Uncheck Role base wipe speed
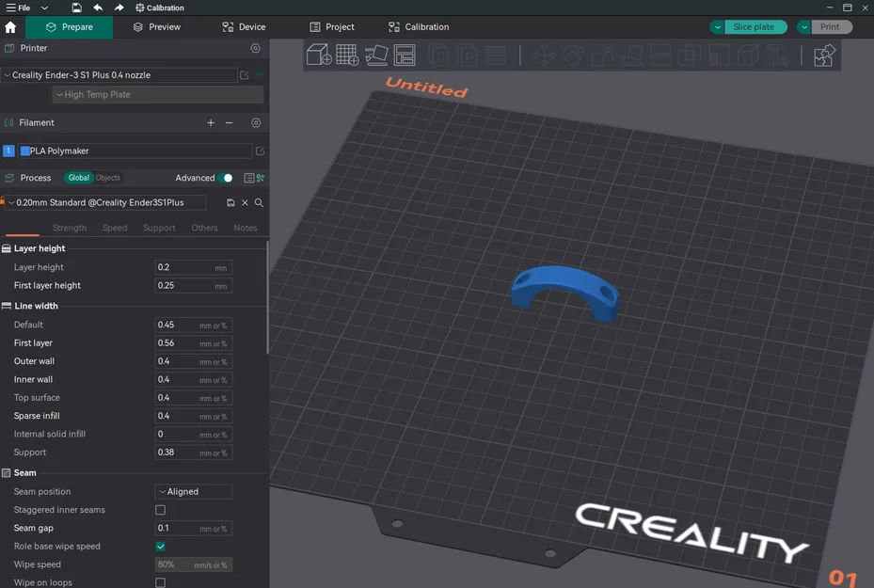 click(160, 546)
